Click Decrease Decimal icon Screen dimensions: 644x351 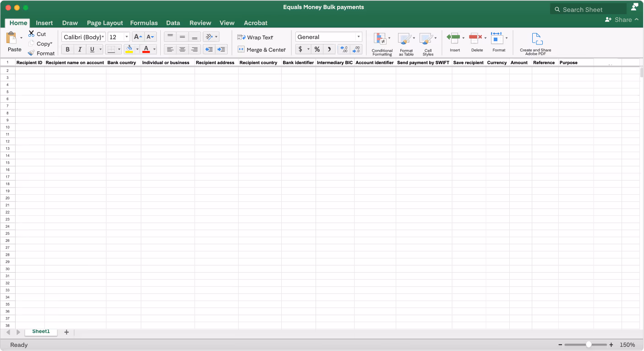click(x=356, y=49)
